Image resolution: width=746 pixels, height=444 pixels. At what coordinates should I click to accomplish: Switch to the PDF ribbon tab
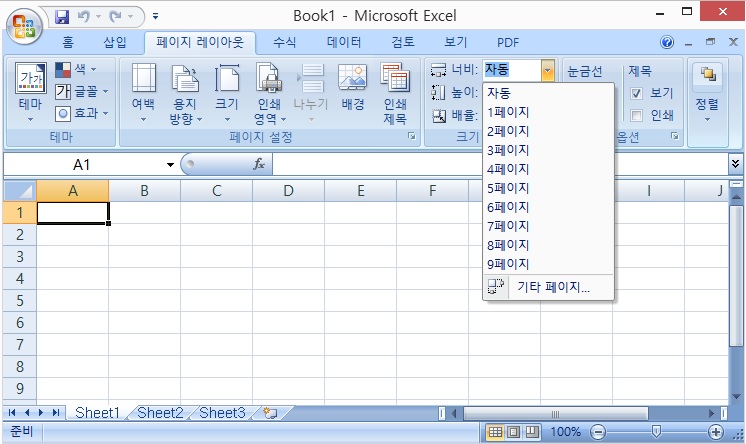508,43
